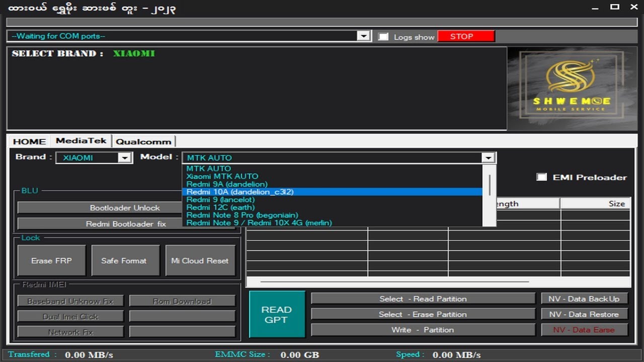Enable the Logs show checkbox
The width and height of the screenshot is (644, 362).
coord(383,36)
